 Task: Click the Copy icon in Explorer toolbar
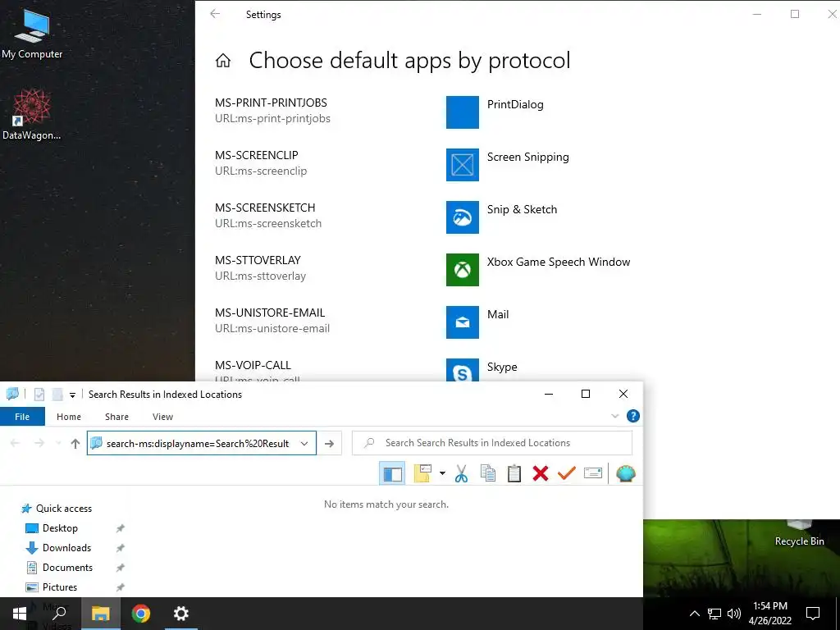coord(487,473)
